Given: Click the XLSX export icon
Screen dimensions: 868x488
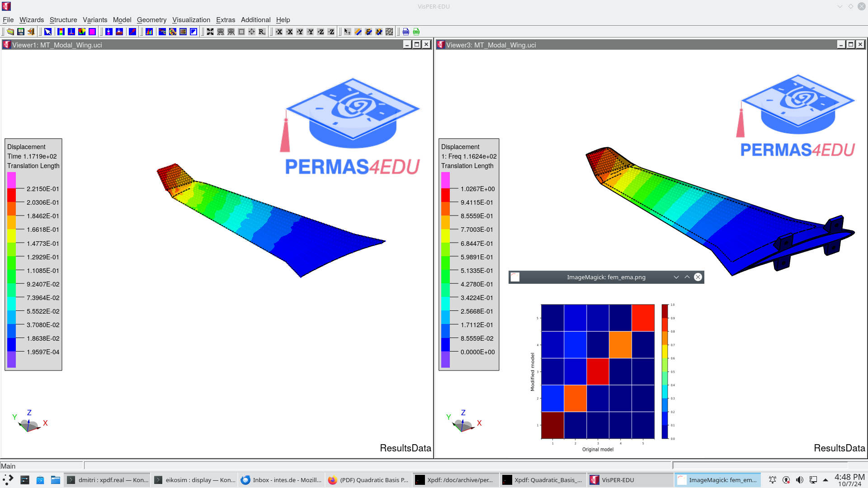Looking at the screenshot, I should pos(416,32).
